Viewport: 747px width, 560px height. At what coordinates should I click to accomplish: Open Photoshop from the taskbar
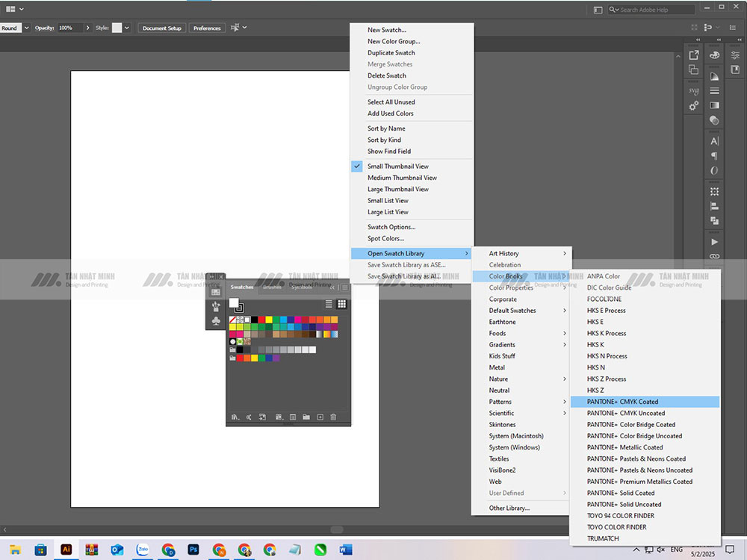click(x=193, y=550)
